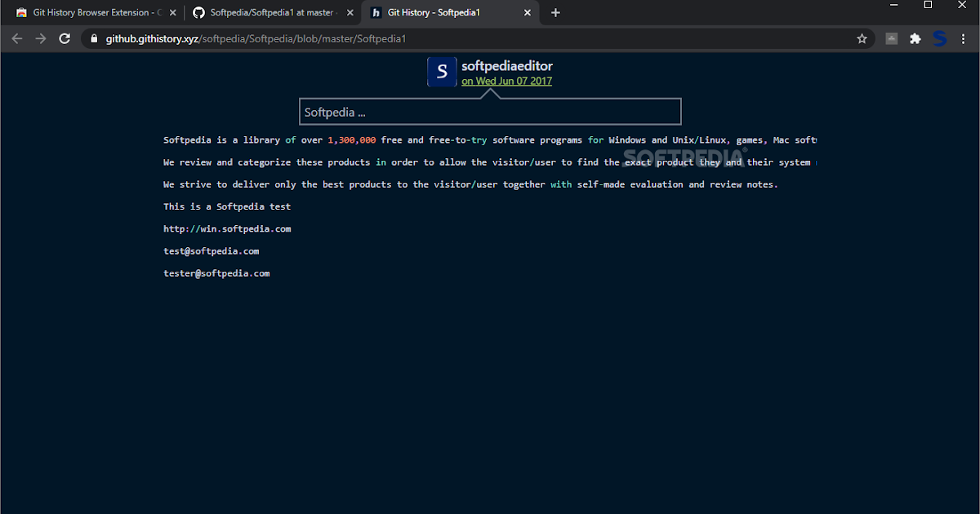Reload the Git History page
Viewport: 980px width, 514px height.
(x=65, y=38)
